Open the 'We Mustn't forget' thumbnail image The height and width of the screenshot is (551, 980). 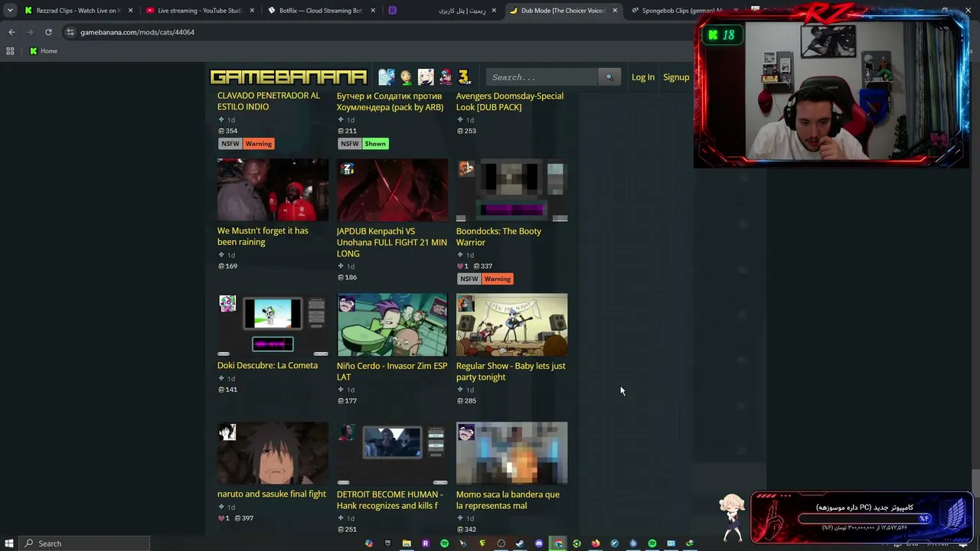pyautogui.click(x=273, y=190)
